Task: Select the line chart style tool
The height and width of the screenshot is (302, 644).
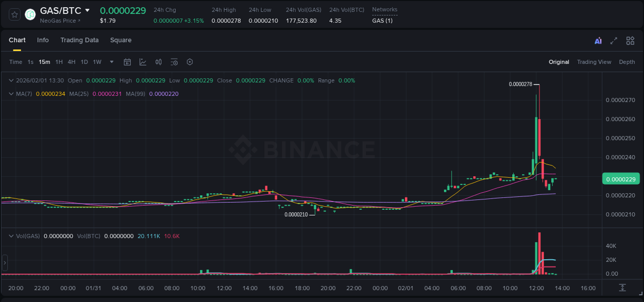Action: tap(143, 62)
